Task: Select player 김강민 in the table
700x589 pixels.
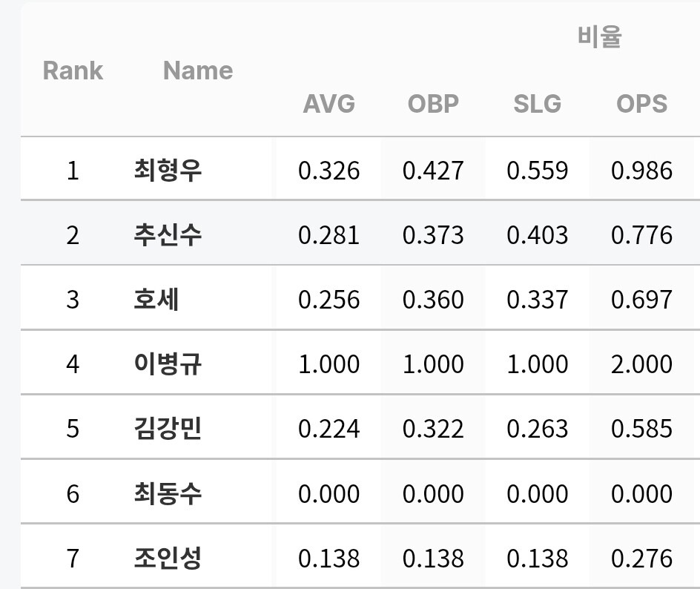Action: 168,429
